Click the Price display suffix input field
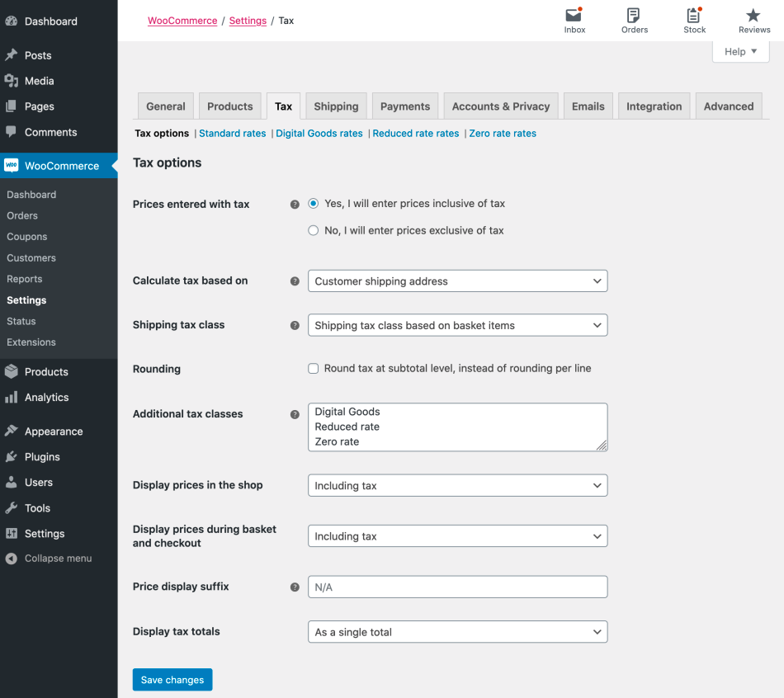The width and height of the screenshot is (784, 698). click(x=457, y=587)
